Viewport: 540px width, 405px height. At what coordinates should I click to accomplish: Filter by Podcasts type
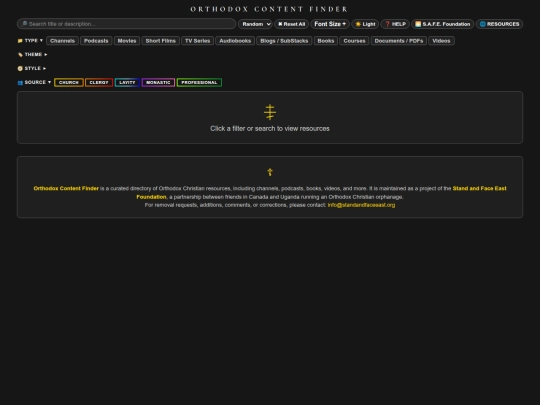click(96, 41)
